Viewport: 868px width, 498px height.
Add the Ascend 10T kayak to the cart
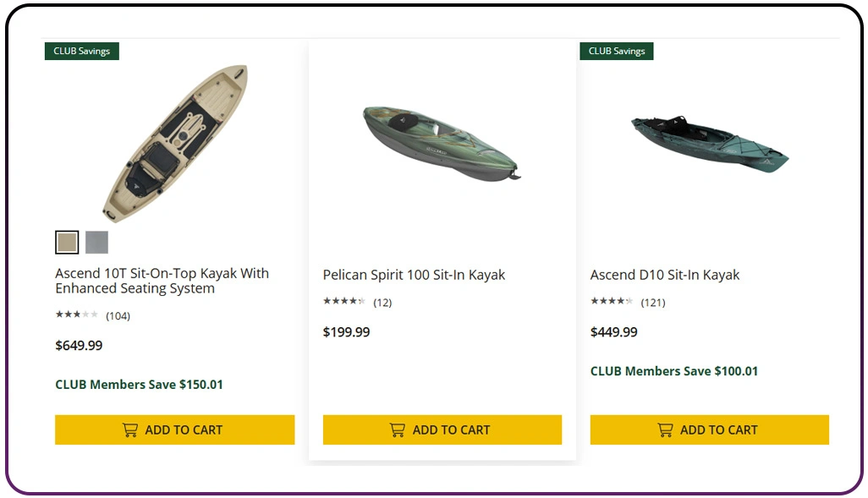(174, 430)
